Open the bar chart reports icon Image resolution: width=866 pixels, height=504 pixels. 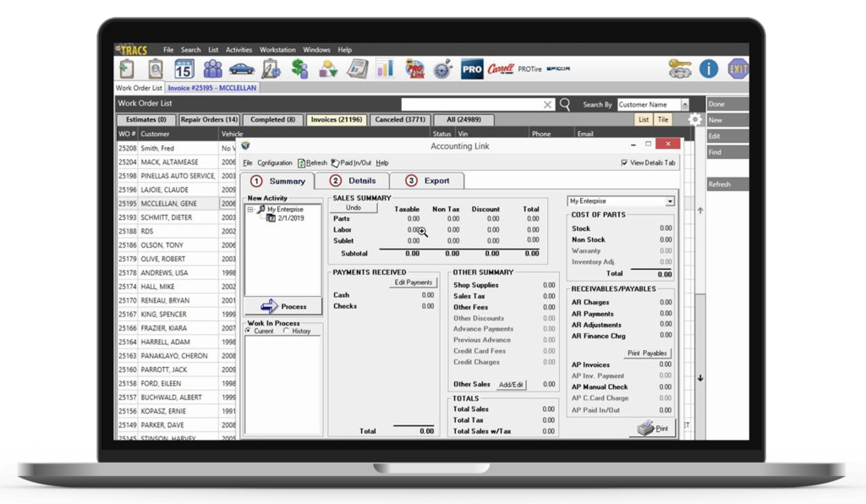(385, 68)
